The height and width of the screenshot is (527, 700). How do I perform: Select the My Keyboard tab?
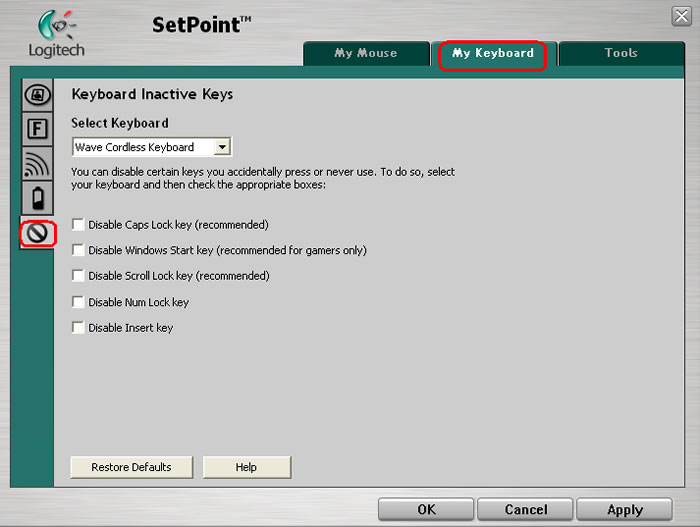[493, 53]
